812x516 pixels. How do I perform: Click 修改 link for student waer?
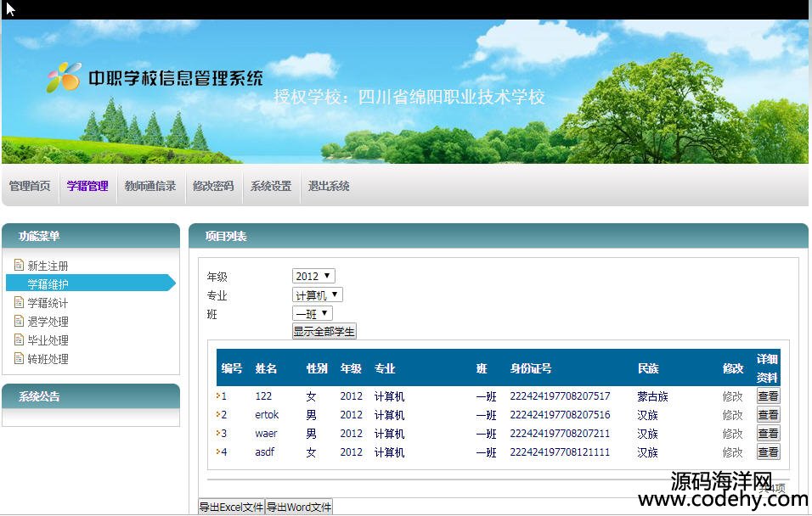coord(732,434)
